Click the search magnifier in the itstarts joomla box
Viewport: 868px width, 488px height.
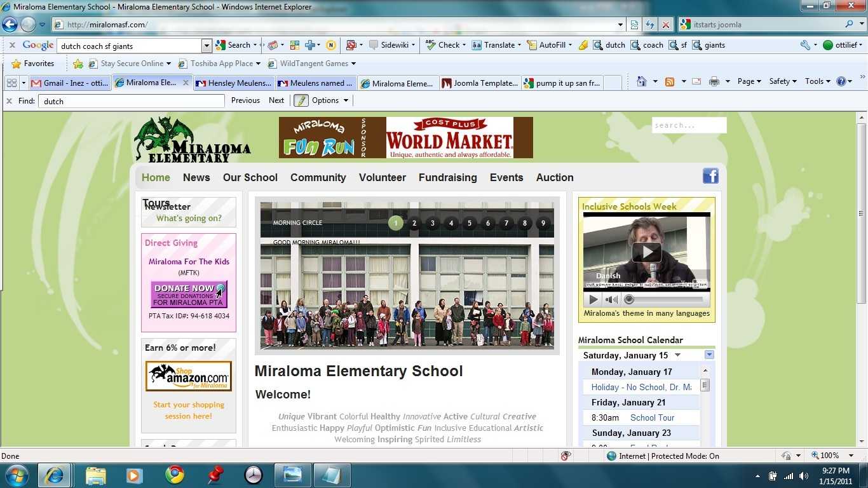click(x=849, y=25)
